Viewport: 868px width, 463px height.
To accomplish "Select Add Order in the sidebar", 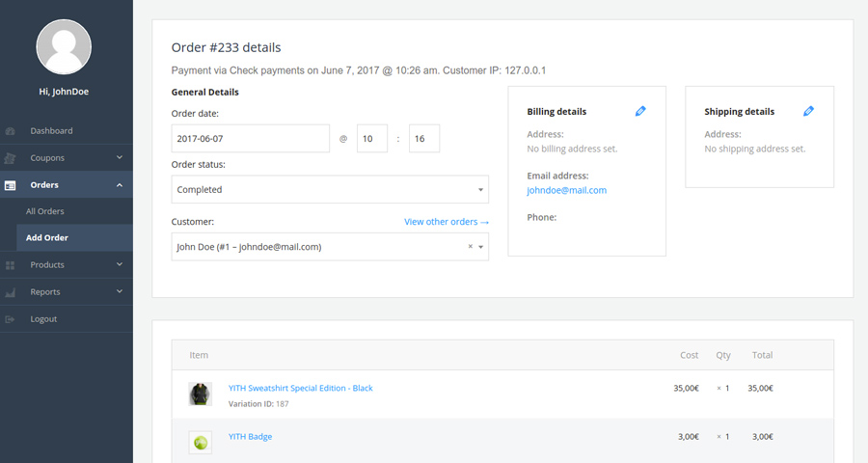I will (46, 238).
